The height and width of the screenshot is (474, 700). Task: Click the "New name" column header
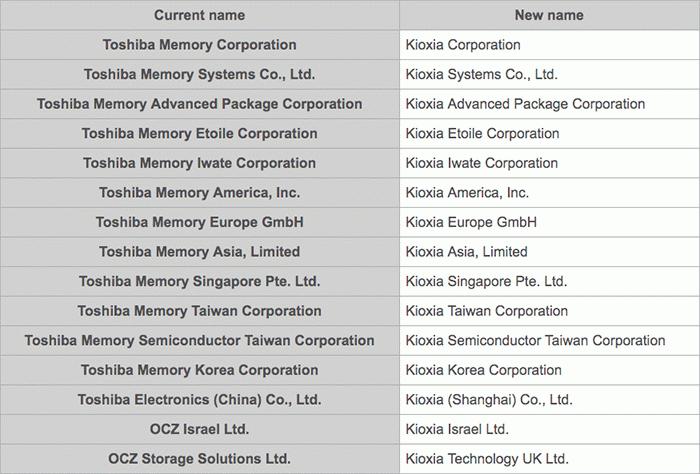coord(549,15)
